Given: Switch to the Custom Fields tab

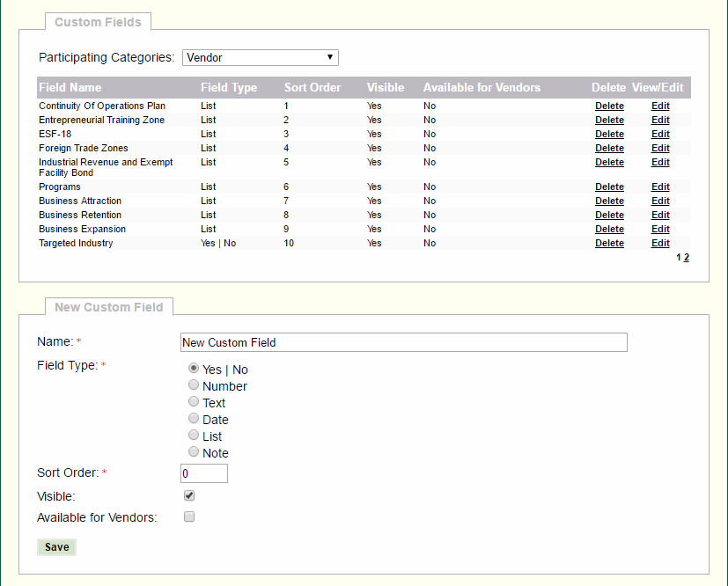Looking at the screenshot, I should click(x=98, y=21).
